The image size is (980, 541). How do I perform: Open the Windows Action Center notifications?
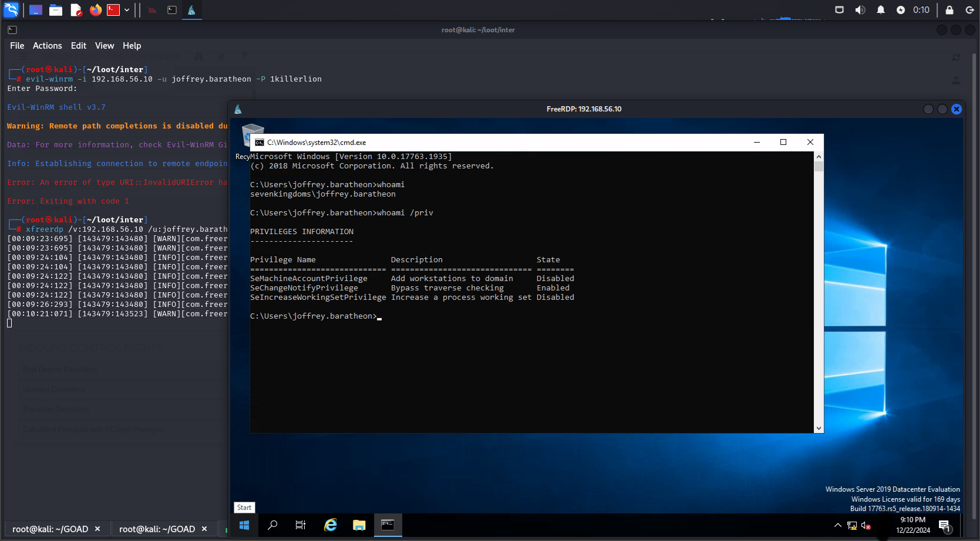click(944, 525)
